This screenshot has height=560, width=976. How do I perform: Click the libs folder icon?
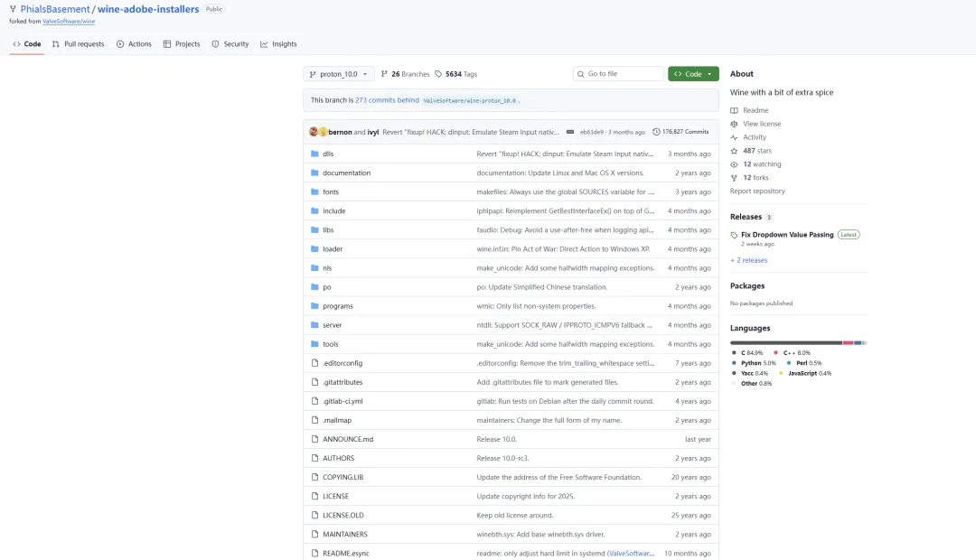[314, 229]
